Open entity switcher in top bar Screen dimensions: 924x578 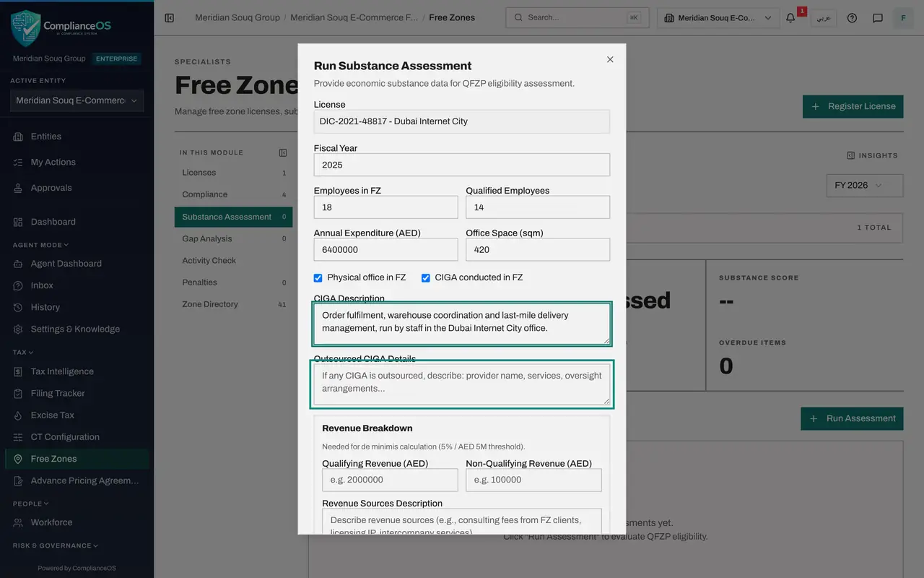click(718, 18)
